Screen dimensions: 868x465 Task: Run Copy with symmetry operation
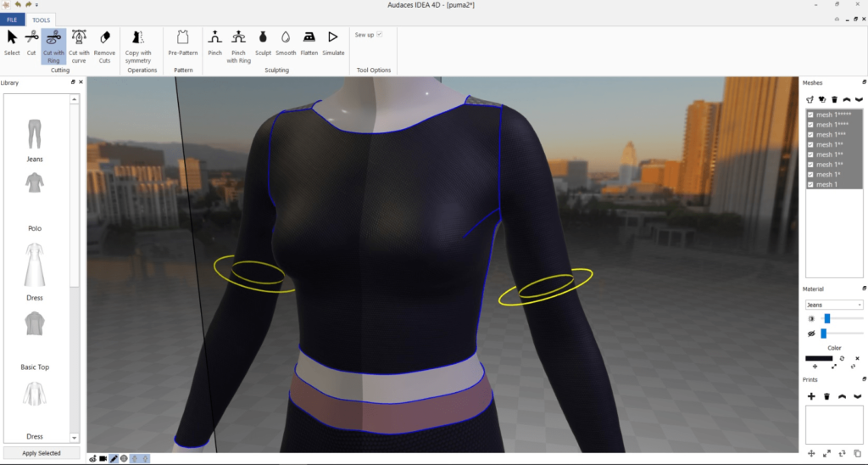coord(138,47)
